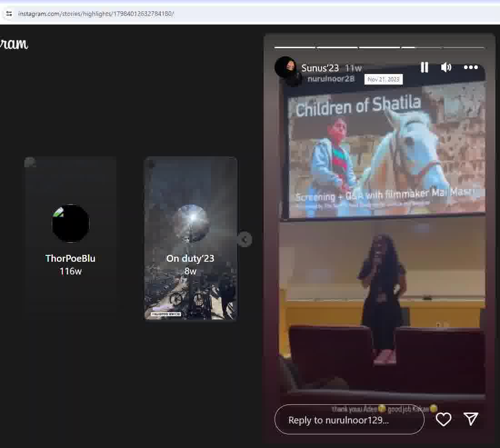Viewport: 500px width, 448px height.
Task: Go to previous story with the left arrow
Action: pyautogui.click(x=245, y=239)
